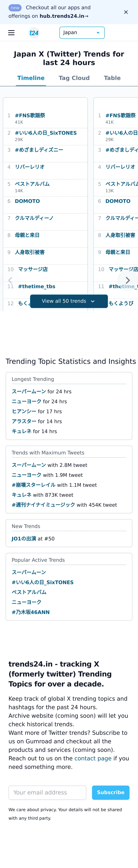
Task: Select the Timeline tab
Action: (31, 78)
